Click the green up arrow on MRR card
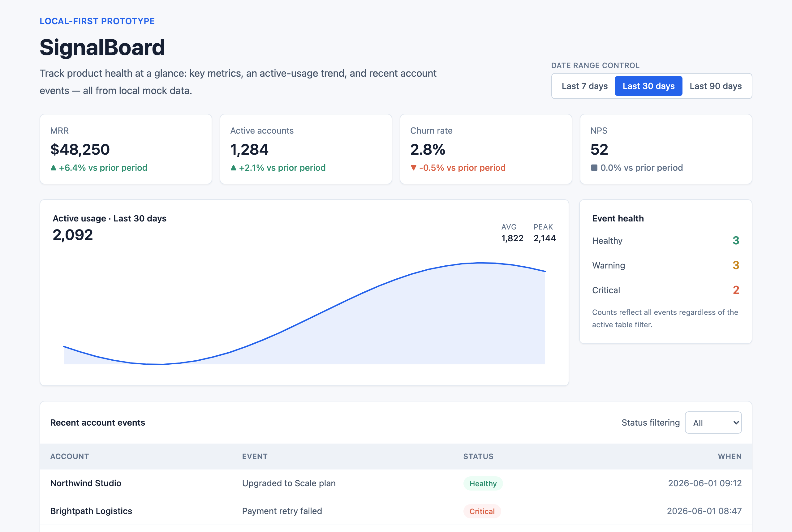The image size is (792, 532). pyautogui.click(x=53, y=168)
